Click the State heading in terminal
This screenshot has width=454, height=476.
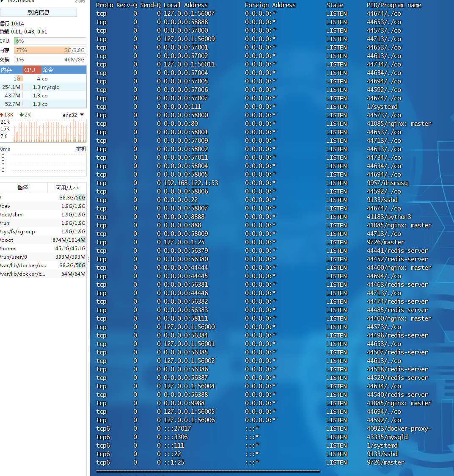click(x=335, y=5)
